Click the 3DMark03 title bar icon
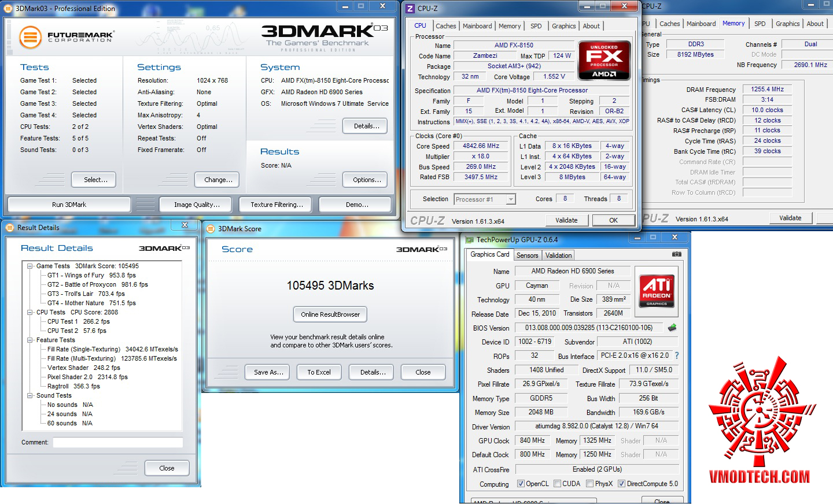 (x=8, y=8)
